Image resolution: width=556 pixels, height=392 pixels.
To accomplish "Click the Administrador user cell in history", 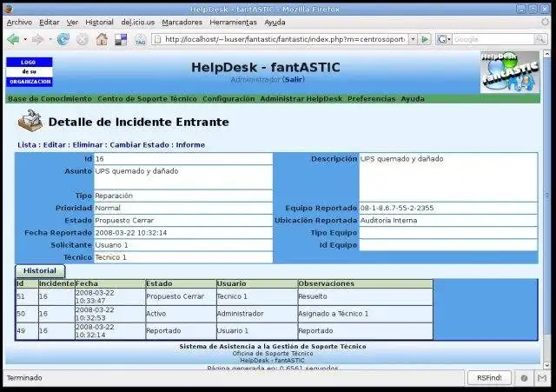I will (257, 314).
